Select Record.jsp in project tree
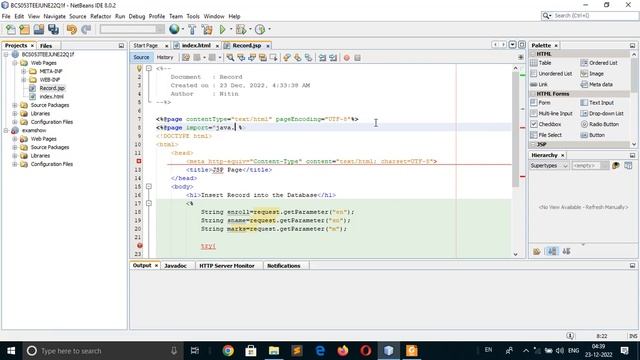Viewport: 640px width, 360px height. 52,88
